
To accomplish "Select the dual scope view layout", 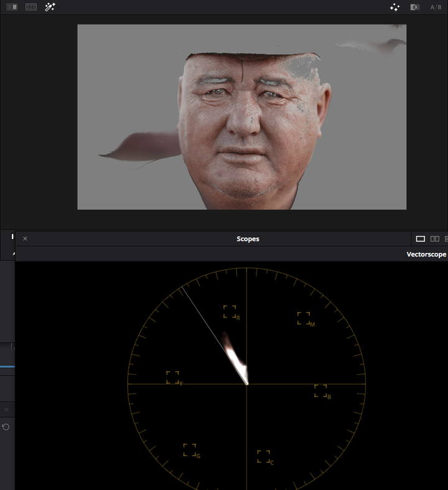I will (x=435, y=238).
